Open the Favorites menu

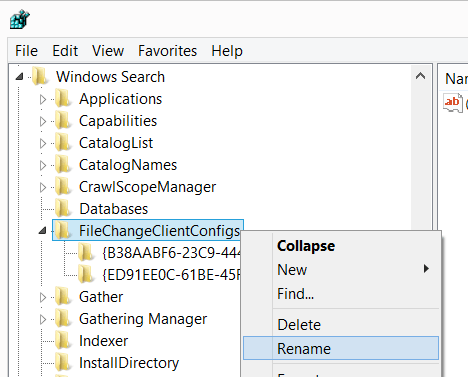click(x=167, y=51)
